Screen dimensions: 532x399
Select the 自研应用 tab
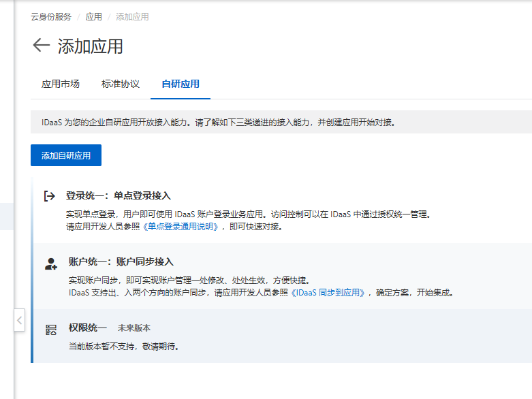coord(181,84)
